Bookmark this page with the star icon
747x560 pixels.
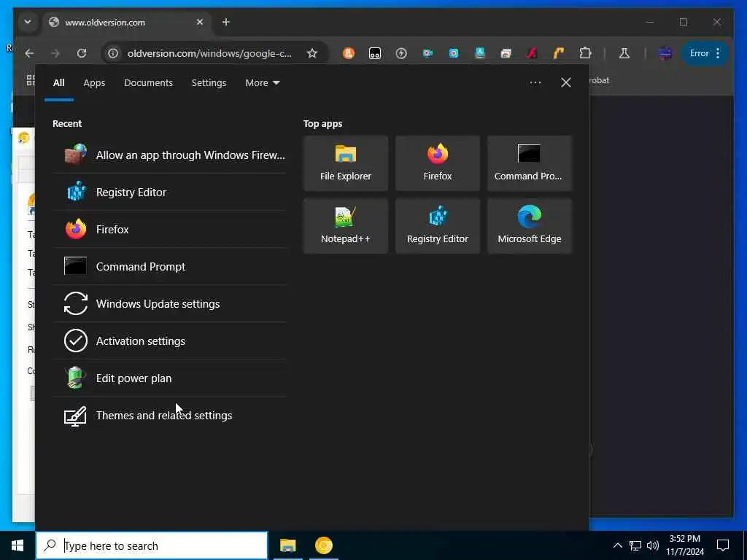pyautogui.click(x=312, y=53)
